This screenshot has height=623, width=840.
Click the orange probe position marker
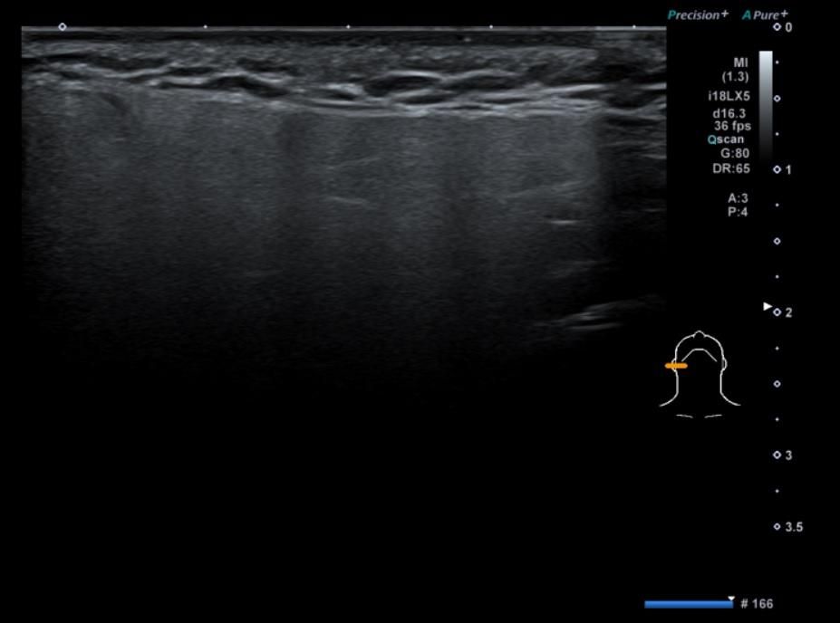point(676,366)
